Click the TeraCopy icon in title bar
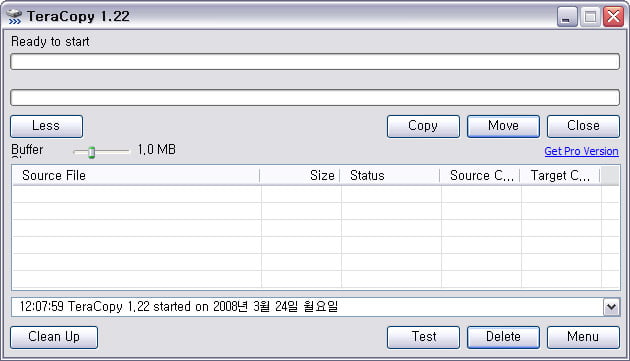This screenshot has width=630, height=361. point(14,16)
